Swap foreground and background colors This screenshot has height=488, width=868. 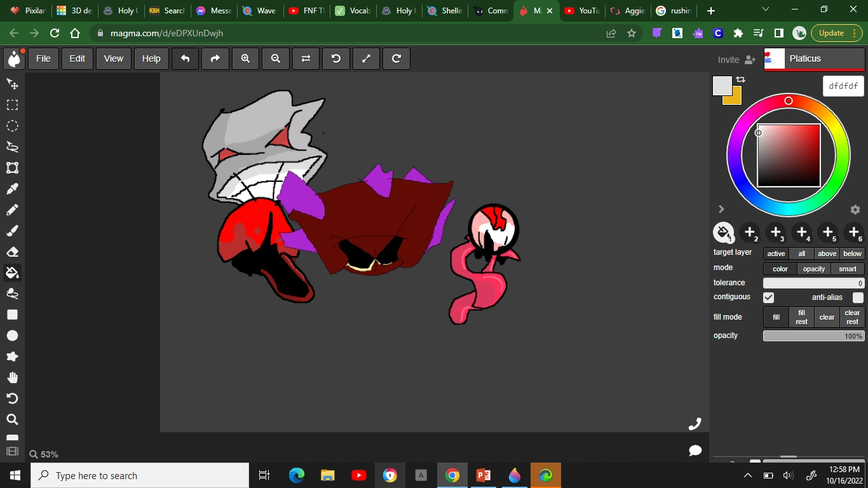(740, 79)
